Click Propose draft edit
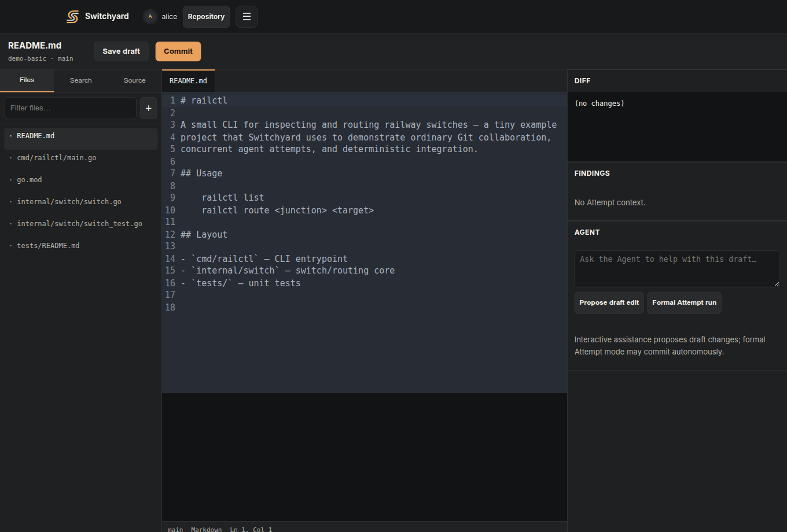Screen dimensions: 787x532 click(x=609, y=302)
